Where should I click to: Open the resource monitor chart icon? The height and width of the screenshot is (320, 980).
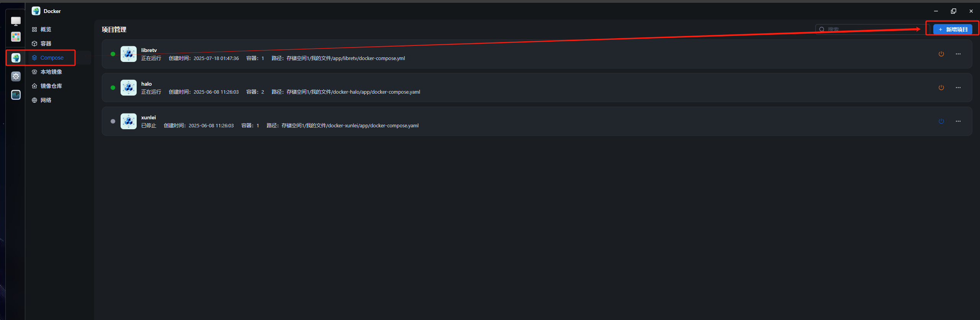coord(16,95)
